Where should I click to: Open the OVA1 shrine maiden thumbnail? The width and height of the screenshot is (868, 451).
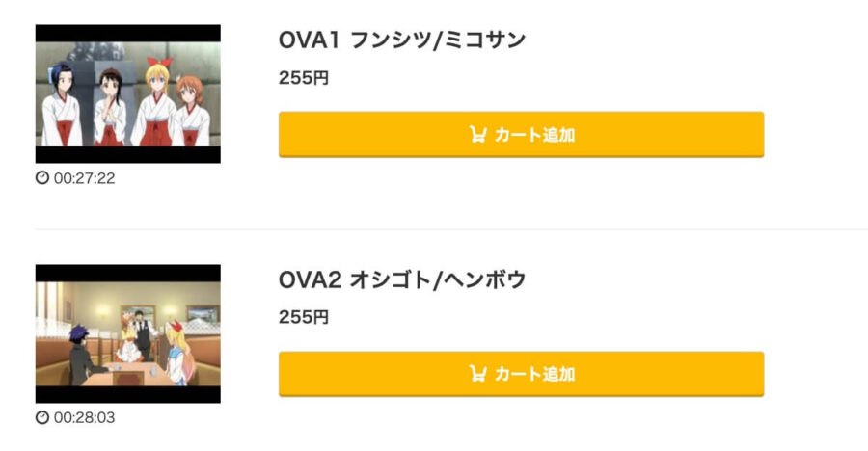coord(128,93)
